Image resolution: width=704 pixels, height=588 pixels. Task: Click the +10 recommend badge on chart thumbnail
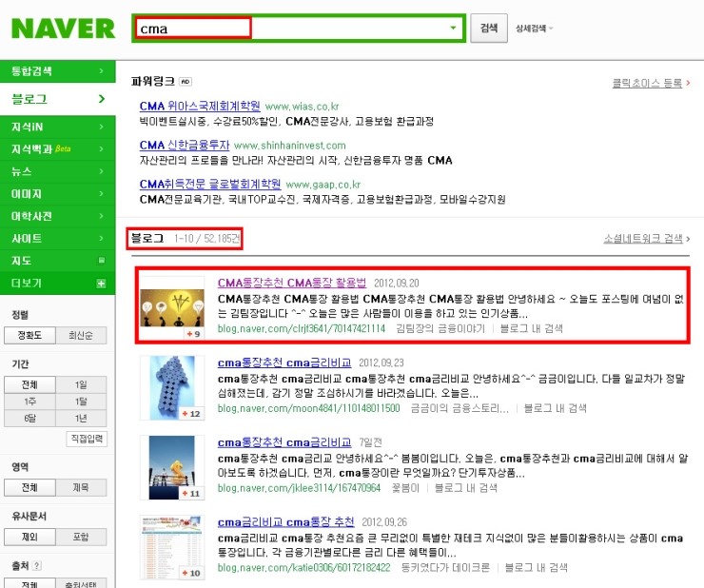pos(191,573)
